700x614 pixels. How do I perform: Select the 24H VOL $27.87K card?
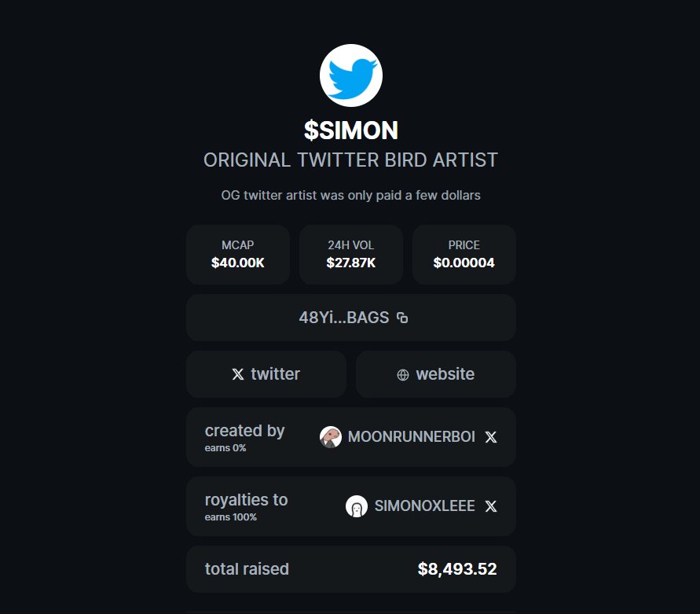pos(350,255)
